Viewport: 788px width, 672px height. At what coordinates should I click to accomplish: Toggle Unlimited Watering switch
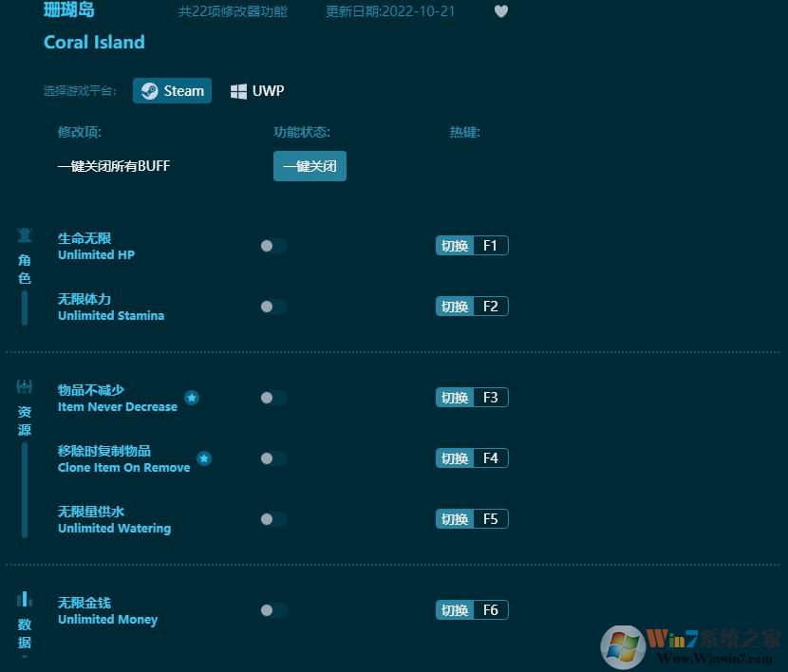pyautogui.click(x=273, y=519)
